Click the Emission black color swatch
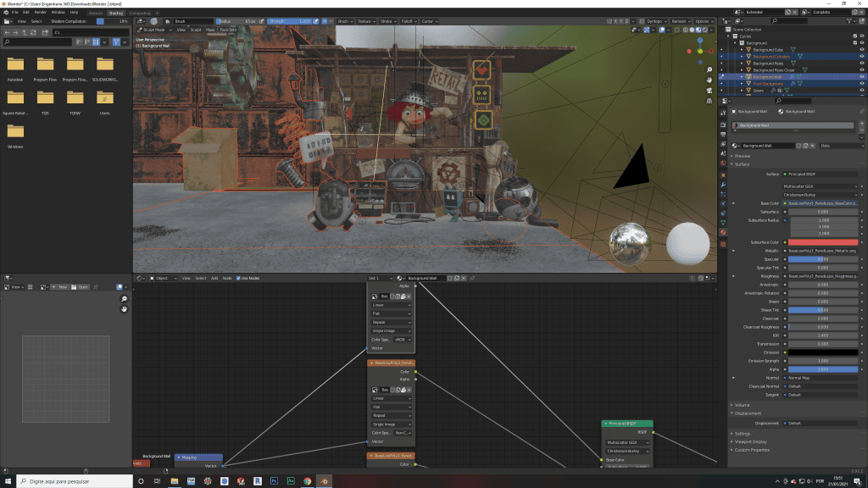868x488 pixels. [823, 352]
